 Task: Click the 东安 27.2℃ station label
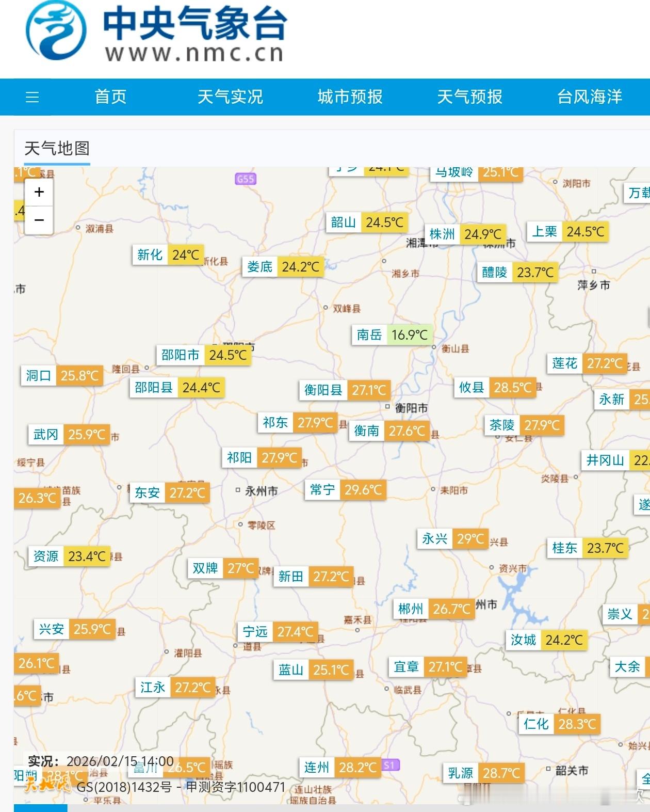click(x=170, y=493)
